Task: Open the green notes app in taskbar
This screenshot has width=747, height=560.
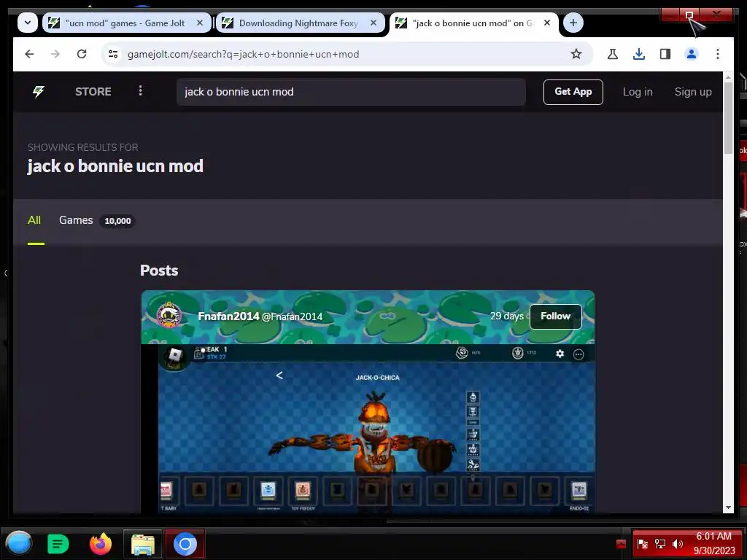Action: (x=58, y=544)
